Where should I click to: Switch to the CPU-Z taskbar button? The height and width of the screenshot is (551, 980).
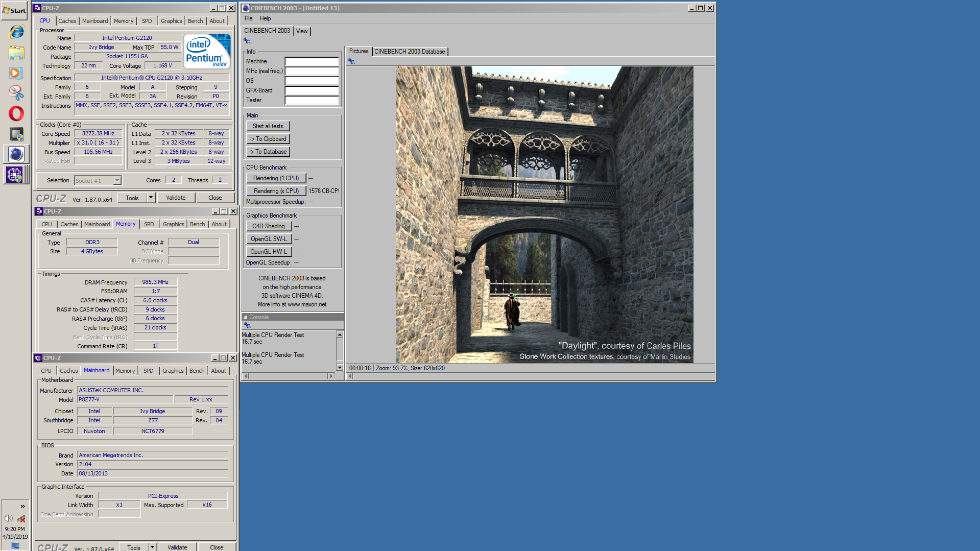[15, 175]
